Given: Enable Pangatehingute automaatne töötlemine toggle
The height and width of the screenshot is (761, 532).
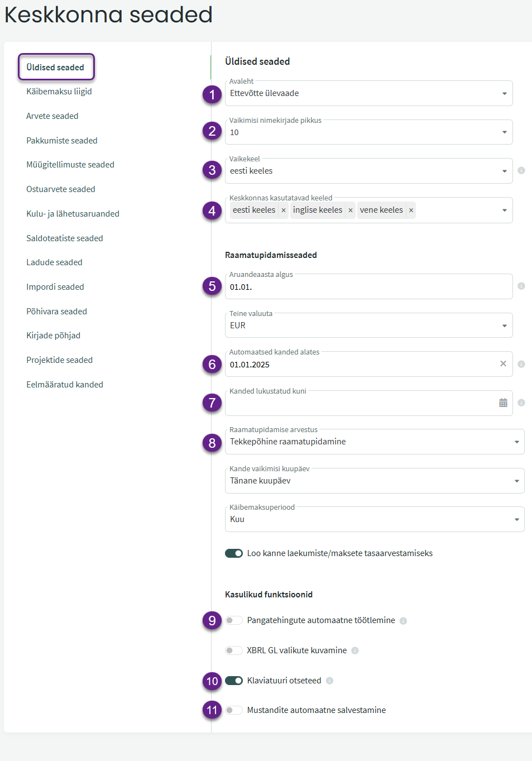Looking at the screenshot, I should (233, 620).
